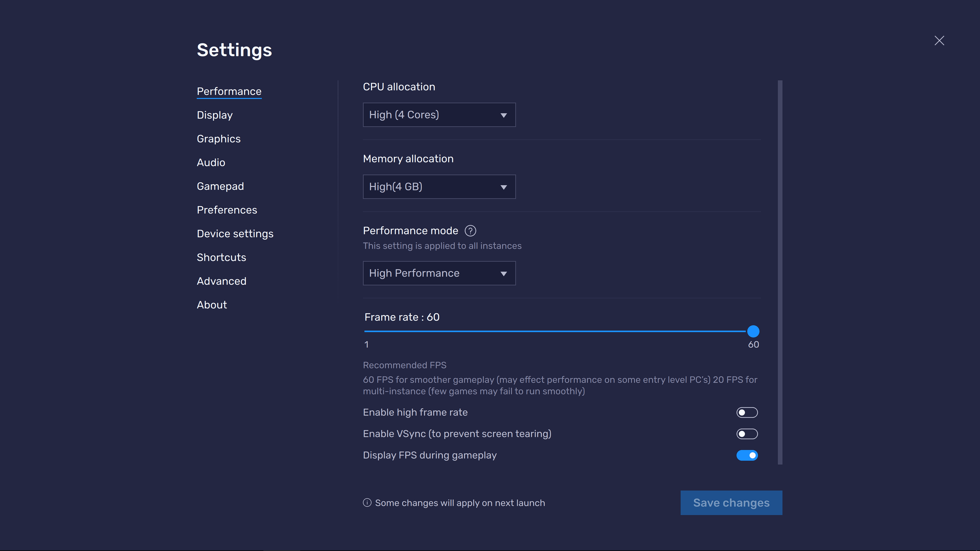Toggle Enable high frame rate switch
Screen dimensions: 980x551
tap(747, 412)
